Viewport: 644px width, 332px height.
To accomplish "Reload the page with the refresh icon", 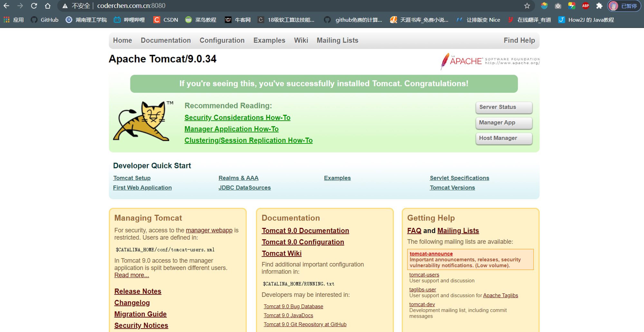I will tap(34, 6).
